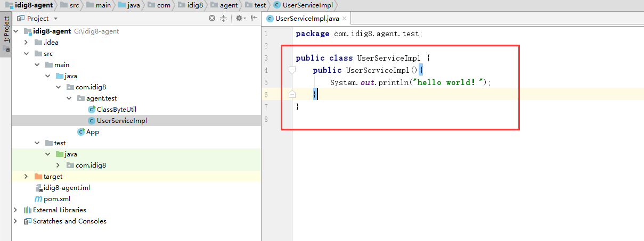Image resolution: width=644 pixels, height=241 pixels.
Task: Select the target folder row
Action: [136, 177]
